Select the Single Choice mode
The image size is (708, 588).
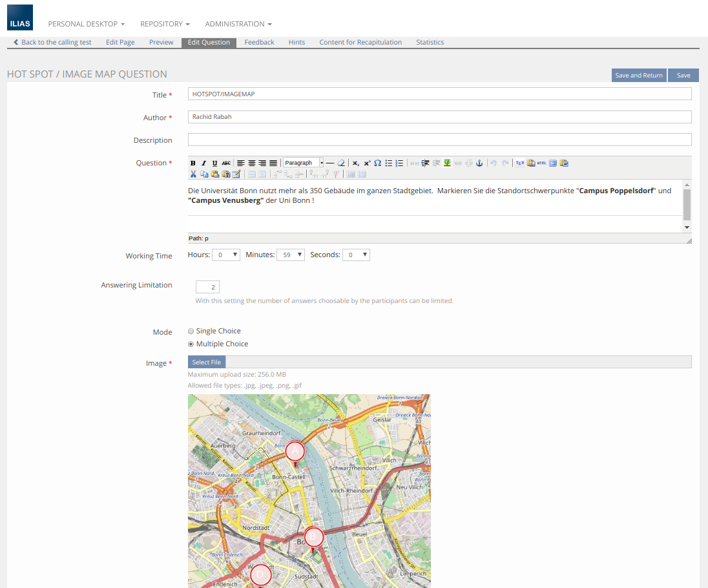[x=191, y=331]
